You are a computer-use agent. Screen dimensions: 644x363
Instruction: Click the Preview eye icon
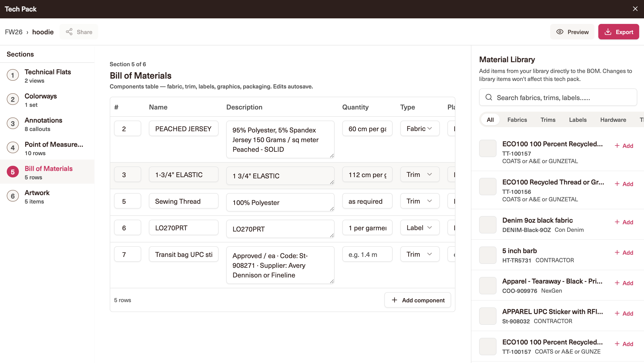coord(560,32)
